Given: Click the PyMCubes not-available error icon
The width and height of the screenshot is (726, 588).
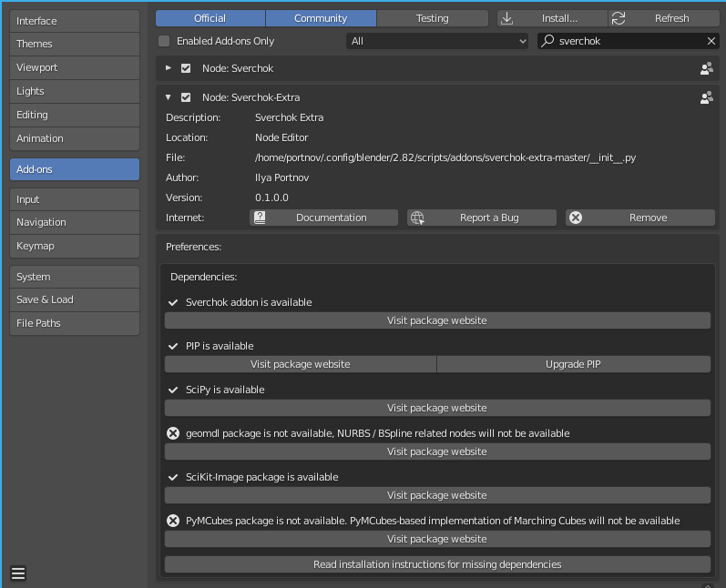Looking at the screenshot, I should pyautogui.click(x=173, y=521).
